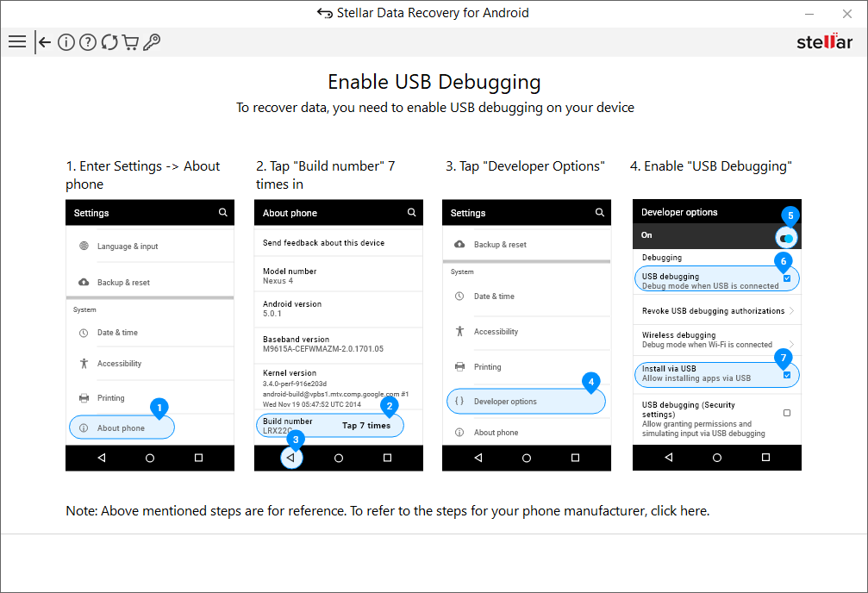Click Build number Tap 7 times row
The height and width of the screenshot is (593, 868).
(329, 425)
